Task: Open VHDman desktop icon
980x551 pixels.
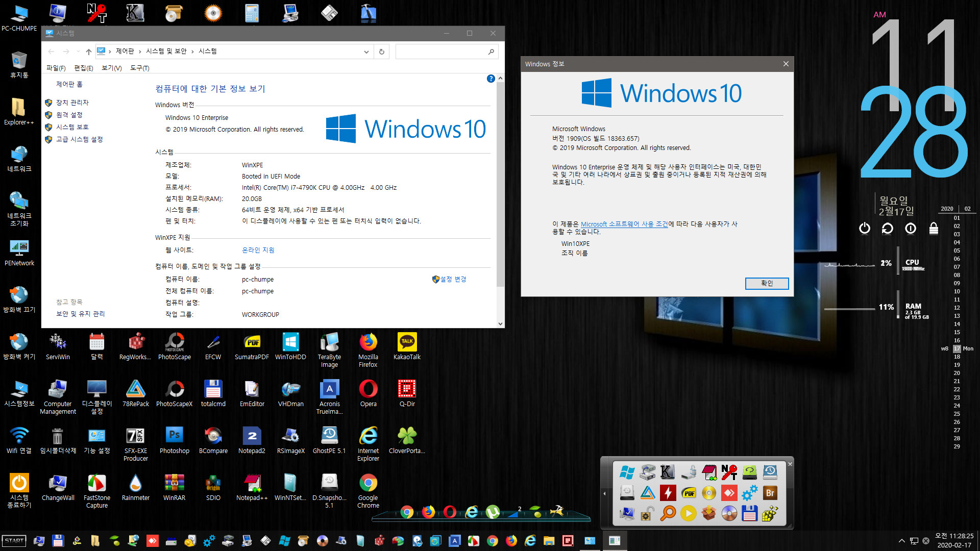Action: (290, 393)
